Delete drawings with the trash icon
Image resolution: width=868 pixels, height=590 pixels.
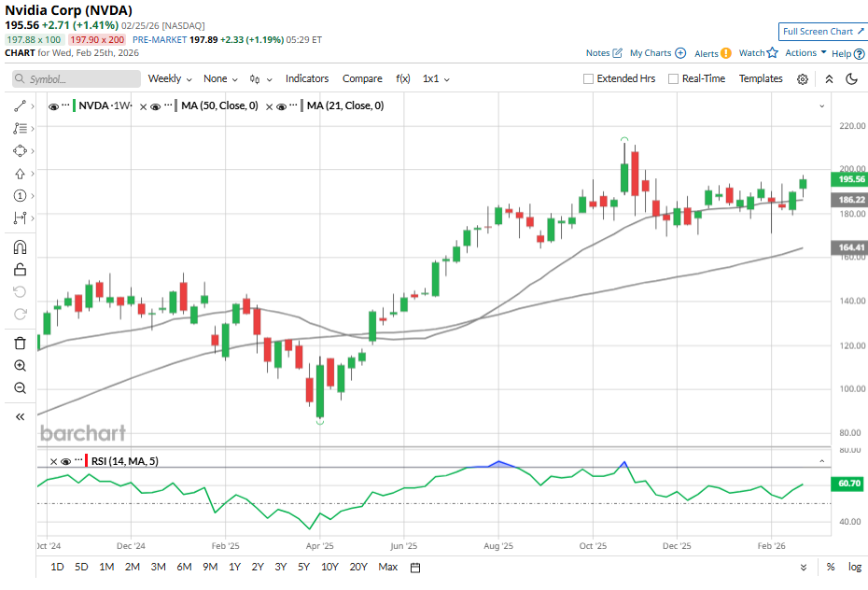tap(20, 343)
